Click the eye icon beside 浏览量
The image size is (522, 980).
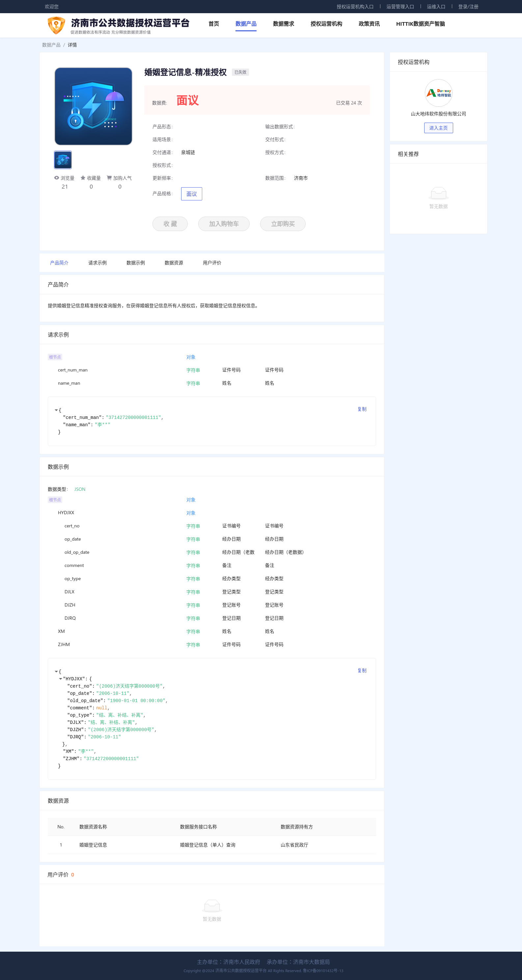(x=57, y=178)
